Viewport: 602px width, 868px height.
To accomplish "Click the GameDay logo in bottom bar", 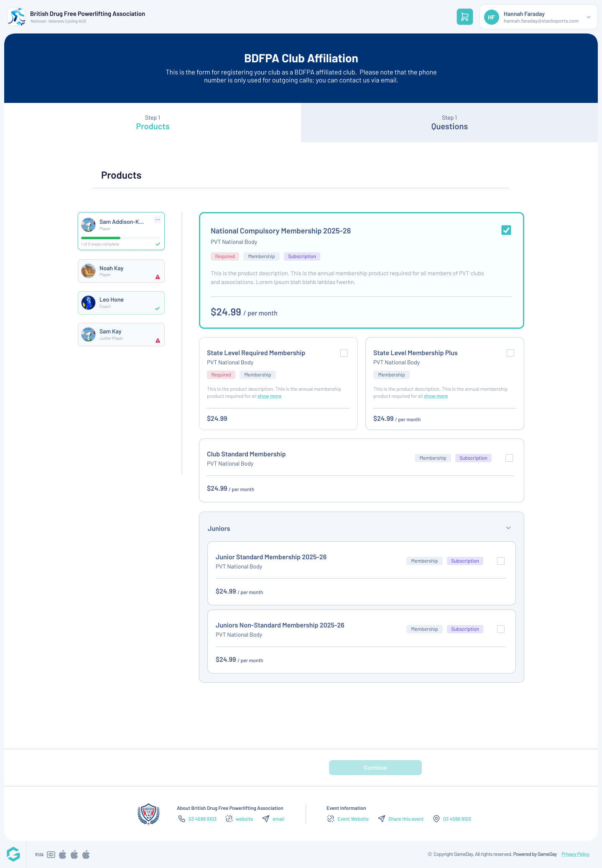I will 13,854.
